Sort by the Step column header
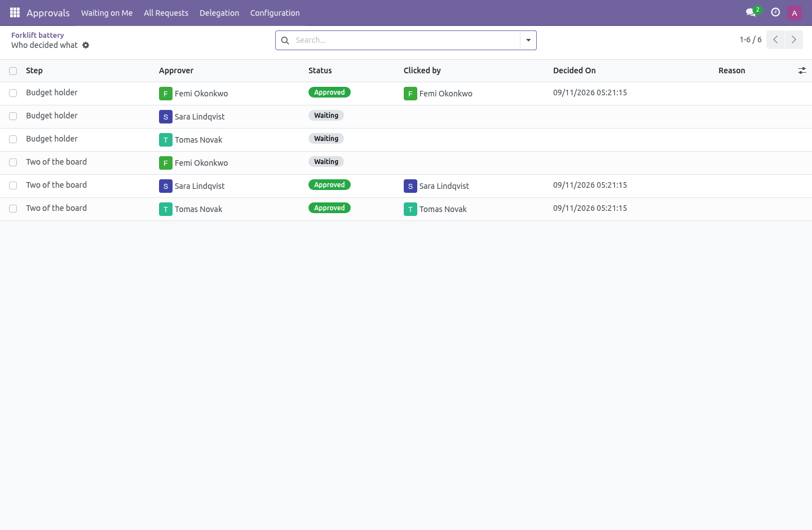 click(34, 70)
